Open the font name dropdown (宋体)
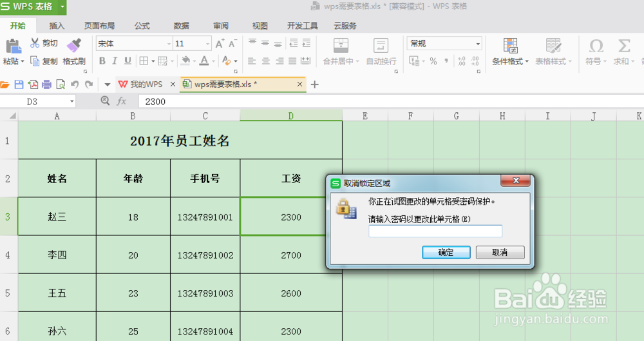The width and height of the screenshot is (644, 341). 169,44
